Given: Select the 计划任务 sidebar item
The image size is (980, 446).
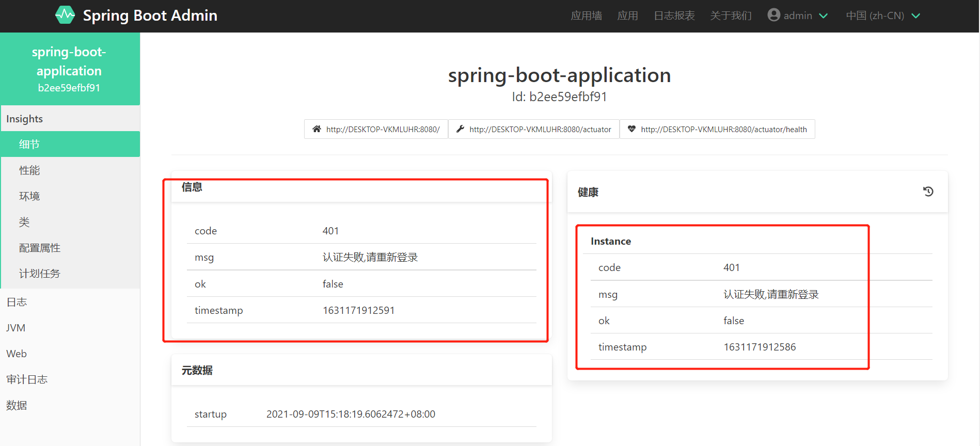Looking at the screenshot, I should [70, 274].
